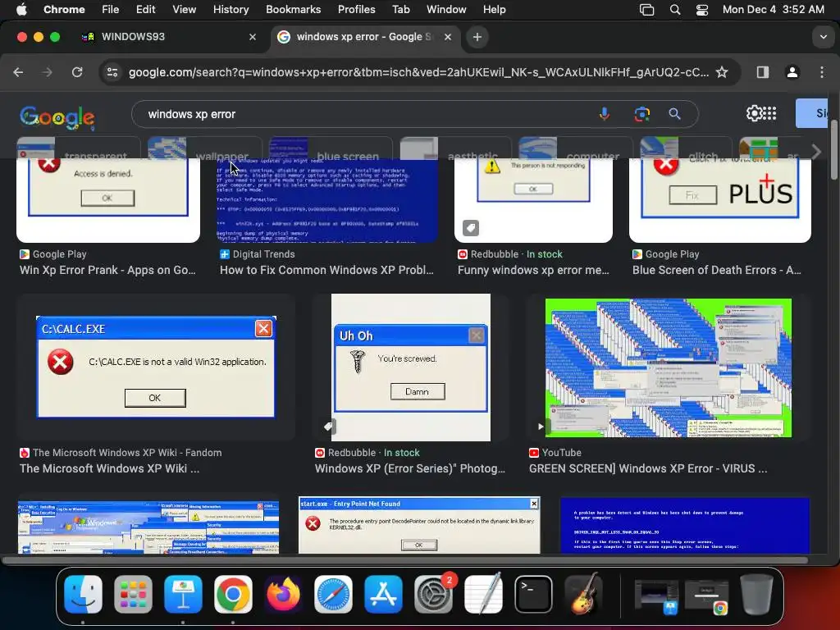Click the blue Sign in button
Viewport: 840px width, 630px height.
click(811, 113)
